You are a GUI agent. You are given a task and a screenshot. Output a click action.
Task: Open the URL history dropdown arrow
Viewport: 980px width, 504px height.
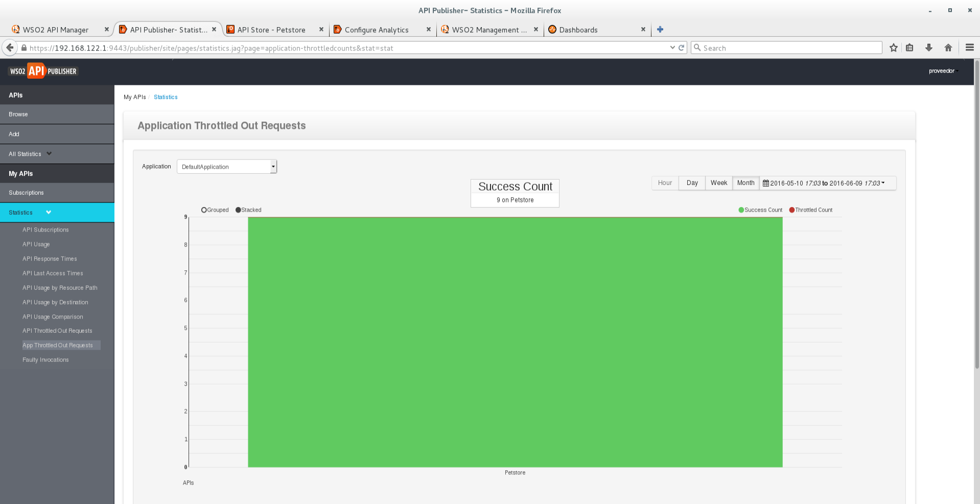pyautogui.click(x=672, y=48)
